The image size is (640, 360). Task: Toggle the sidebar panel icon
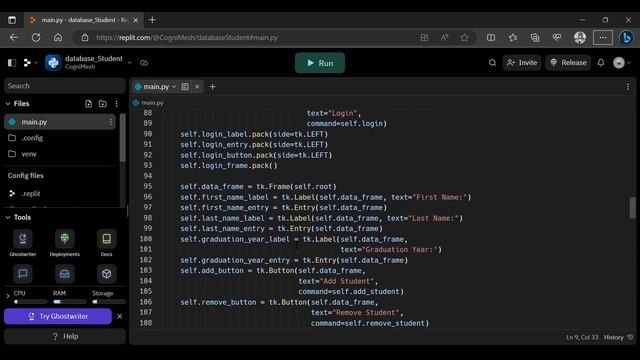click(12, 63)
